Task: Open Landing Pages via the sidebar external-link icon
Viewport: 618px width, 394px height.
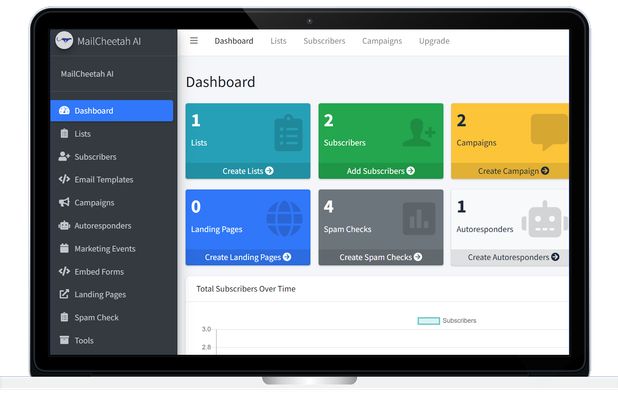Action: [64, 294]
